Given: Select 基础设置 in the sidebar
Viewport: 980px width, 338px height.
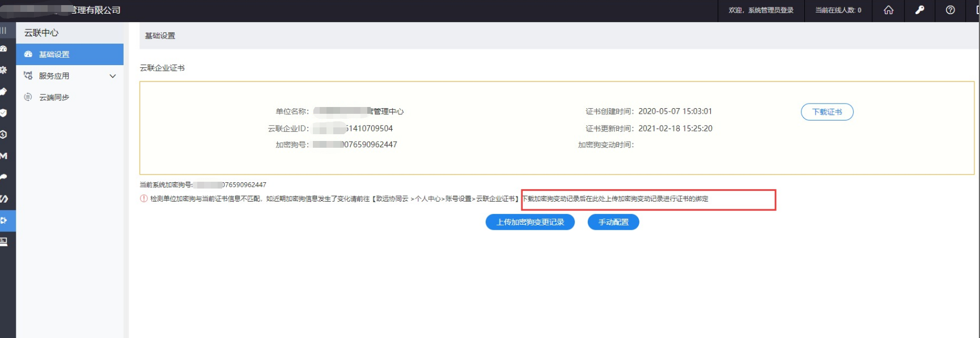Looking at the screenshot, I should (70, 54).
